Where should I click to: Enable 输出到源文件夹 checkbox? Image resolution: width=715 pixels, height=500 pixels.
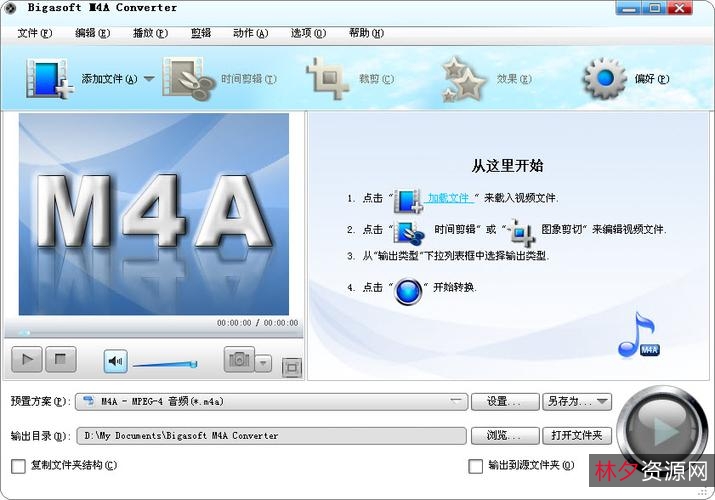click(x=476, y=466)
